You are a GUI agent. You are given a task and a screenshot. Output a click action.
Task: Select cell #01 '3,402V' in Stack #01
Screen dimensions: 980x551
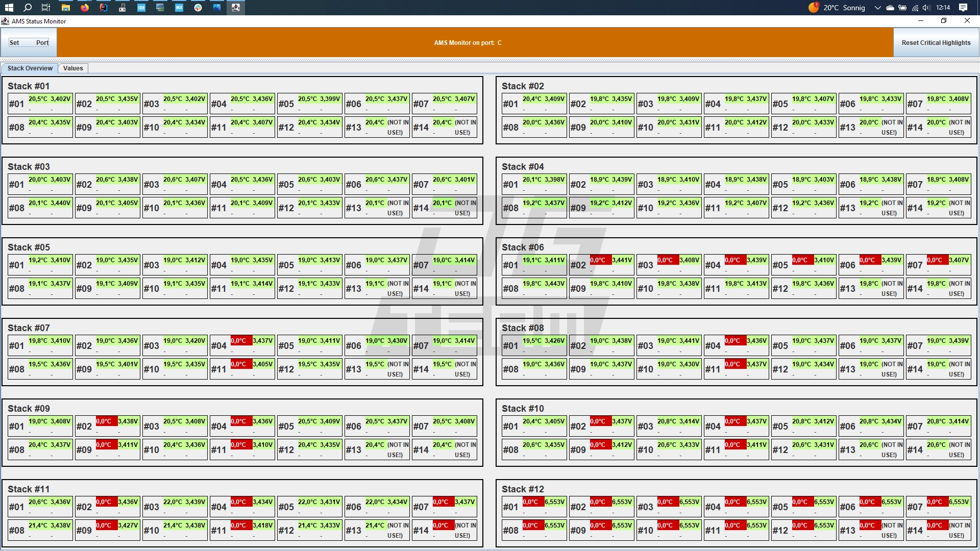(x=40, y=104)
